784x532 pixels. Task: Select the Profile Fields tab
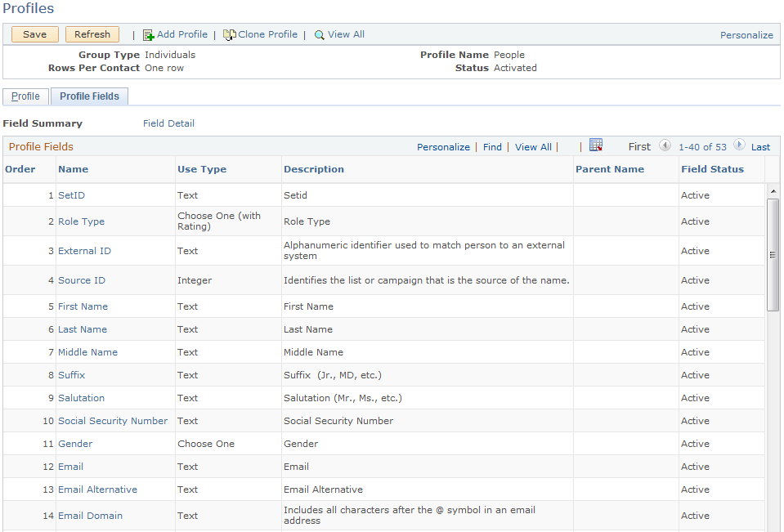(x=89, y=96)
